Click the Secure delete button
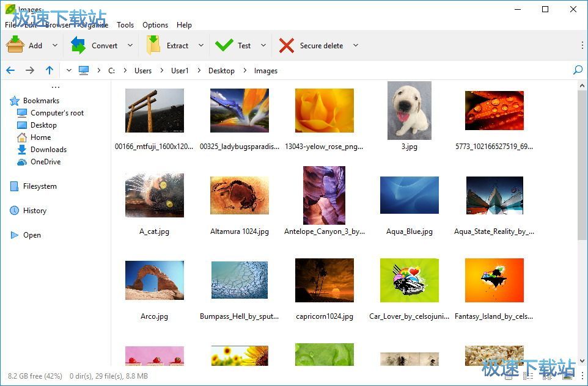 pos(311,45)
